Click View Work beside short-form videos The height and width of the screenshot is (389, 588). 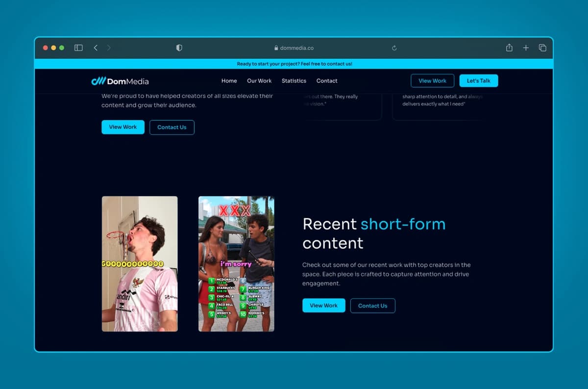click(323, 306)
